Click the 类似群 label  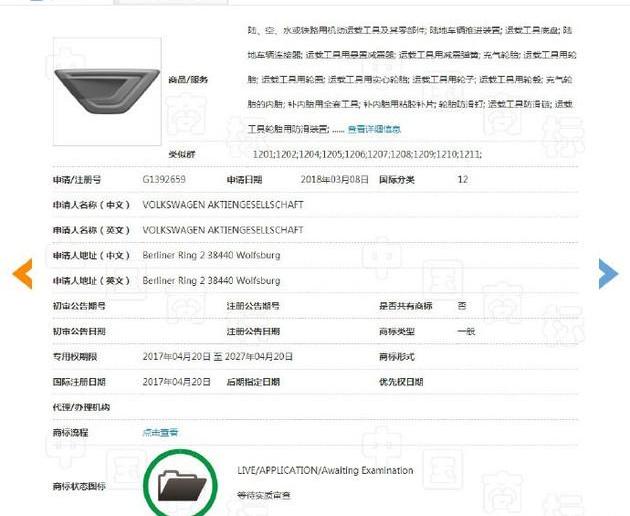pos(182,154)
